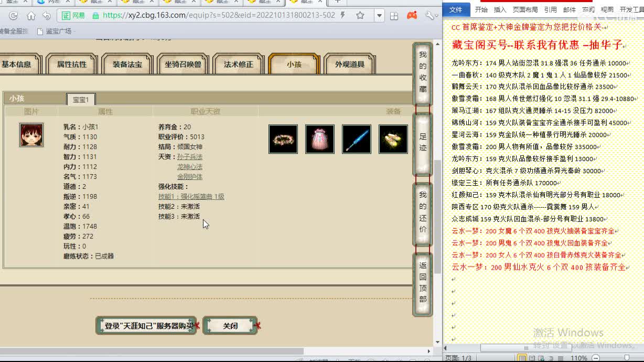Image resolution: width=644 pixels, height=362 pixels.
Task: Click the golden shoes equipment icon
Action: tap(393, 139)
